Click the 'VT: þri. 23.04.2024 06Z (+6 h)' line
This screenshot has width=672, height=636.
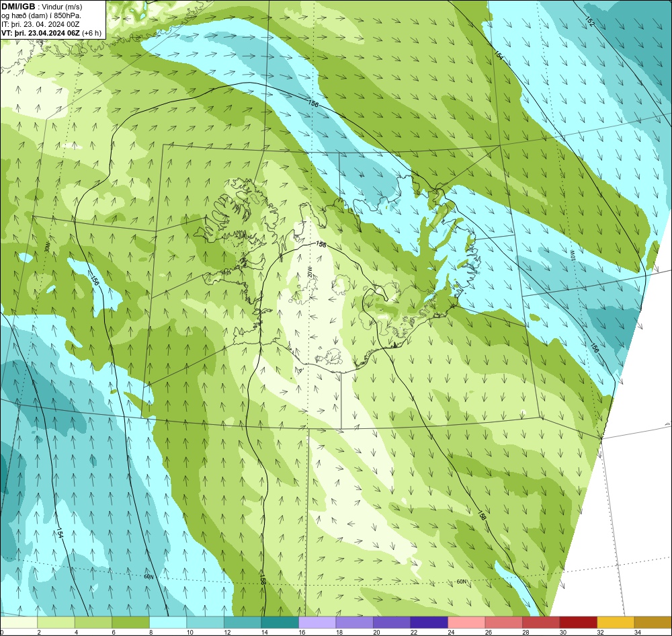pos(52,33)
